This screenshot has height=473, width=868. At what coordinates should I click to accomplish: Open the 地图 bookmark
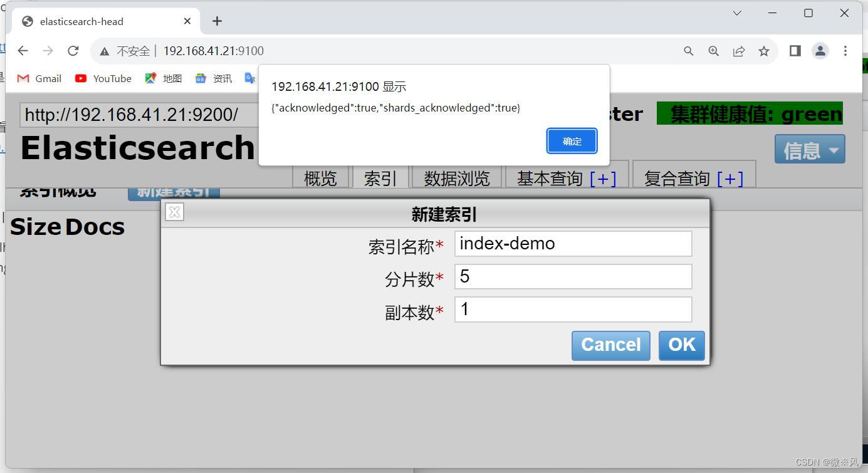tap(164, 78)
